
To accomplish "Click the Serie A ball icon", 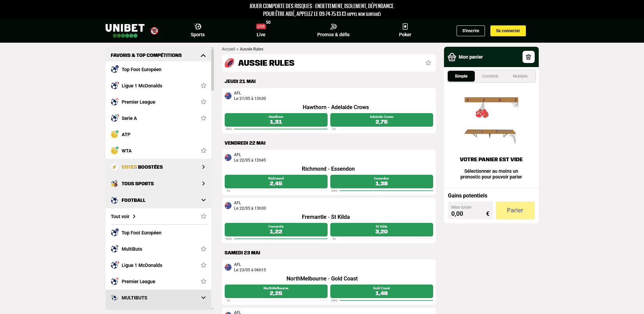I will (x=115, y=118).
